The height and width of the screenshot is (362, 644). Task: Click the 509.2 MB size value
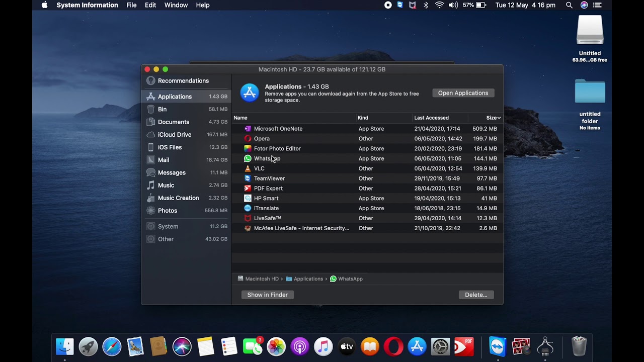[x=485, y=129]
